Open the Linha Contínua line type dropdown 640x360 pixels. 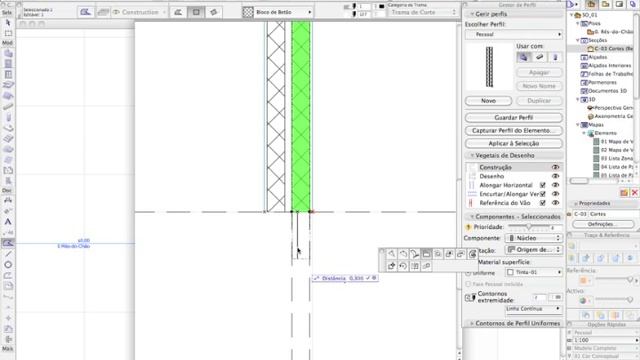tap(534, 309)
